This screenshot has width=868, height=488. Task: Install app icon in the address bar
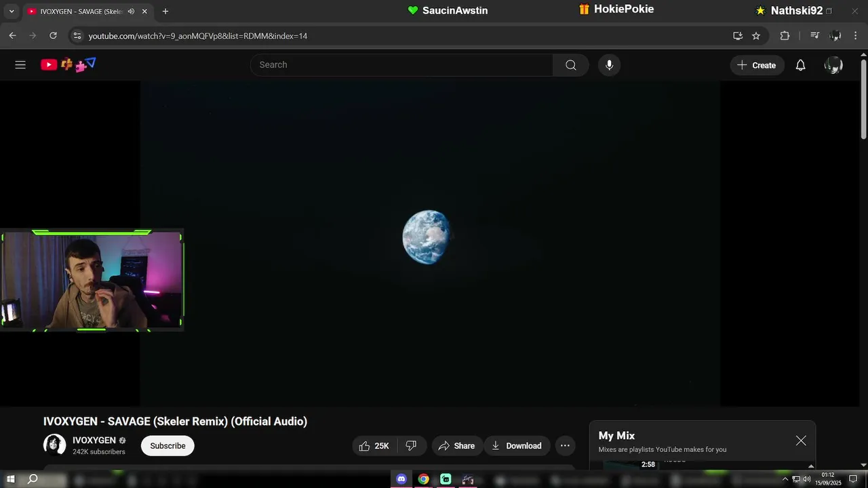tap(738, 36)
